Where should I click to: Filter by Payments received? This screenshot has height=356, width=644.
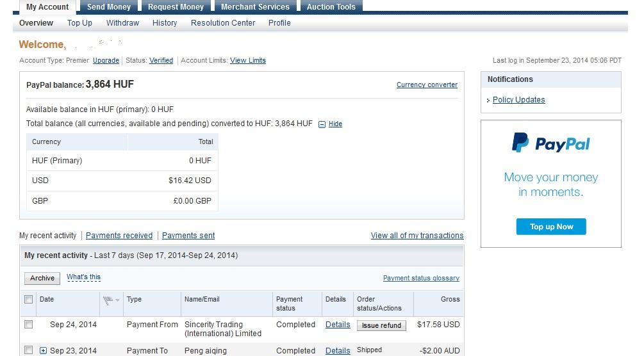pyautogui.click(x=119, y=236)
